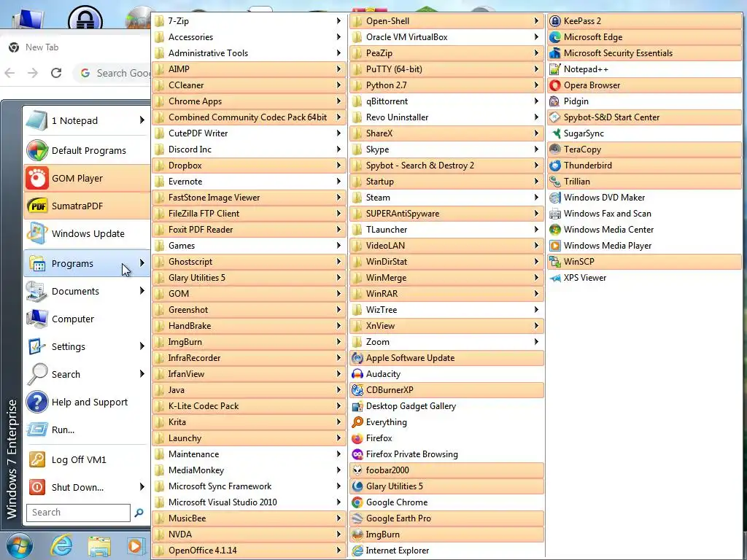Open Pidgin messenger
The width and height of the screenshot is (747, 560).
click(644, 101)
